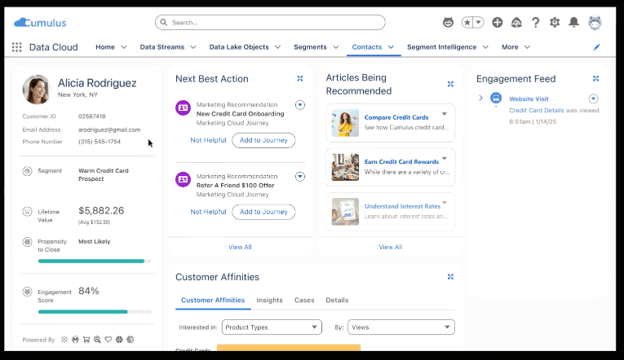
Task: Click the Einstein assistant face icon
Action: 448,22
